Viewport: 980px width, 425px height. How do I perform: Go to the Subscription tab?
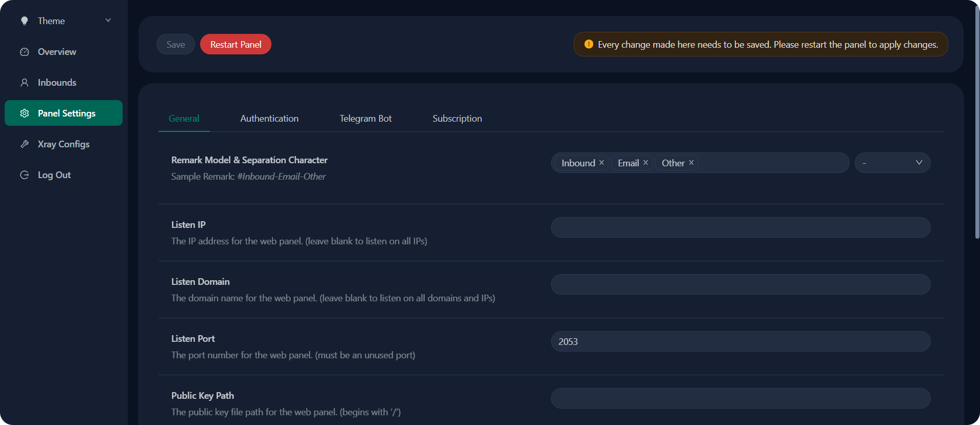click(457, 119)
